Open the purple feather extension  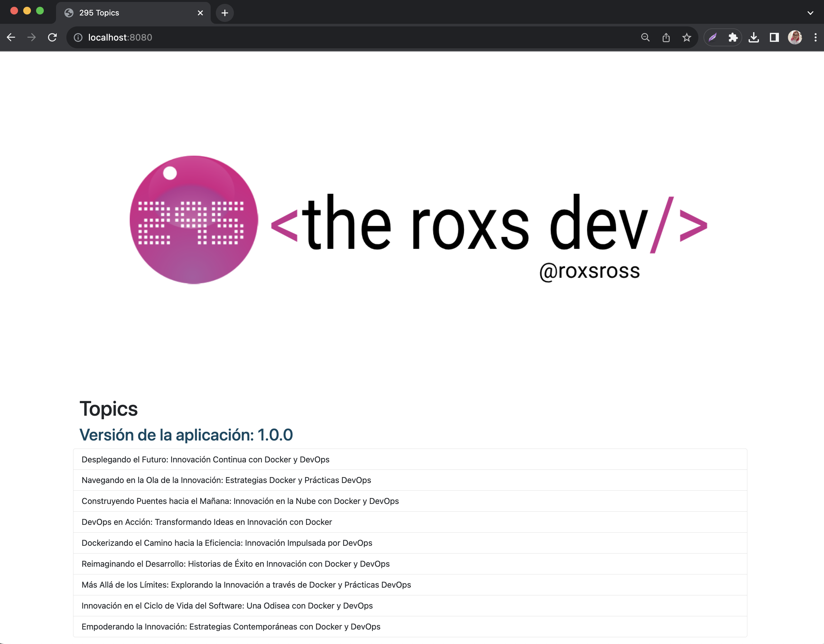tap(713, 37)
